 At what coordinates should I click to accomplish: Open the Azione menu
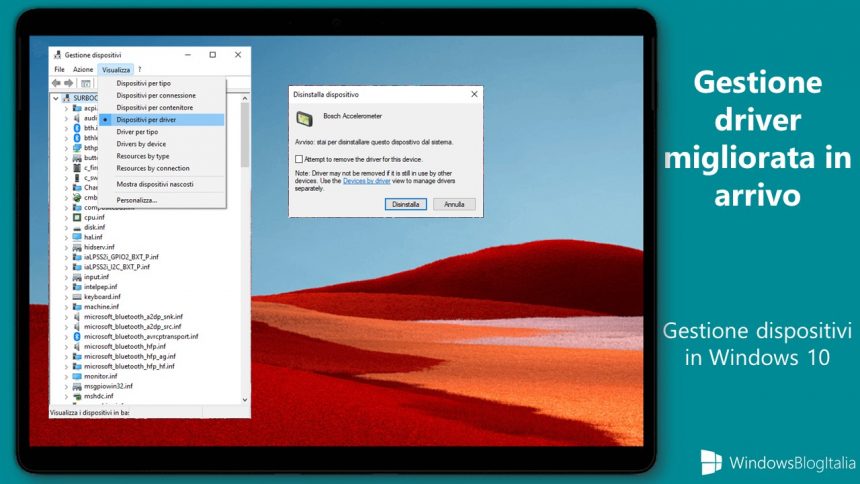pos(83,69)
